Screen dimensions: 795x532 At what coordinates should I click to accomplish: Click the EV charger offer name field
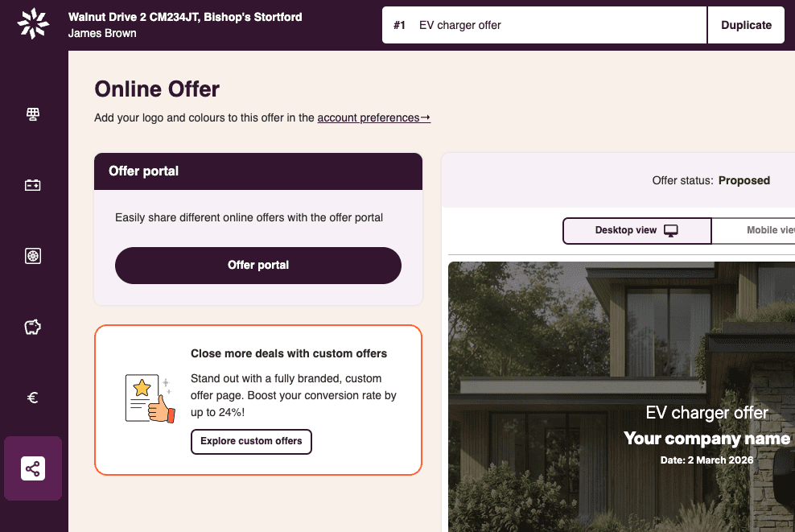tap(555, 25)
